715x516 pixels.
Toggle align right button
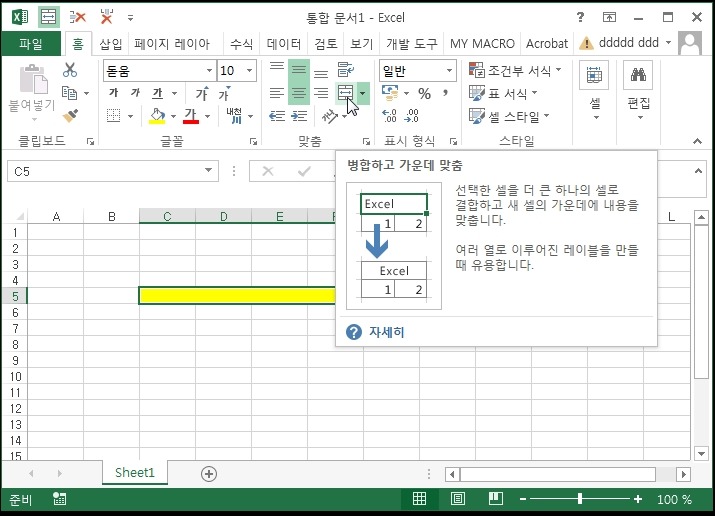pyautogui.click(x=321, y=93)
